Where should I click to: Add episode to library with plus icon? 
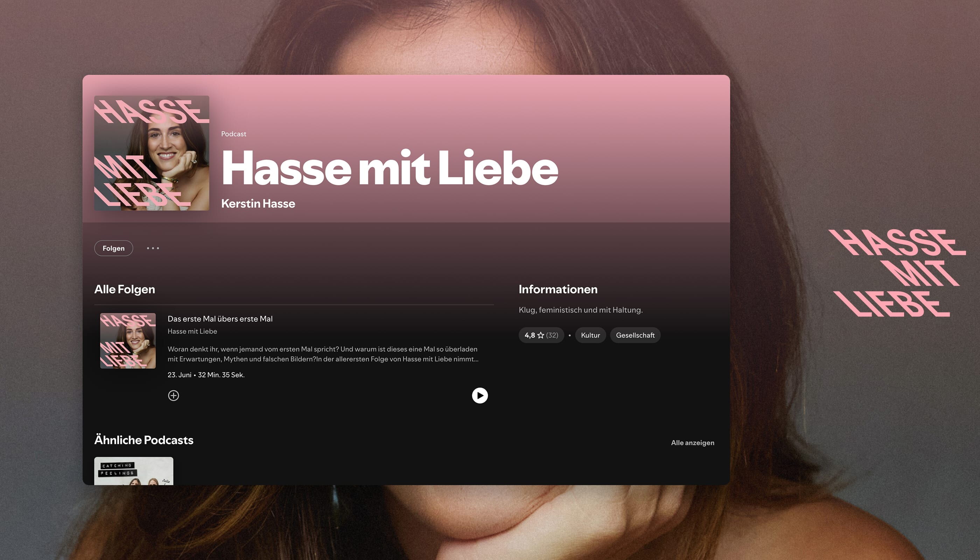(x=174, y=395)
